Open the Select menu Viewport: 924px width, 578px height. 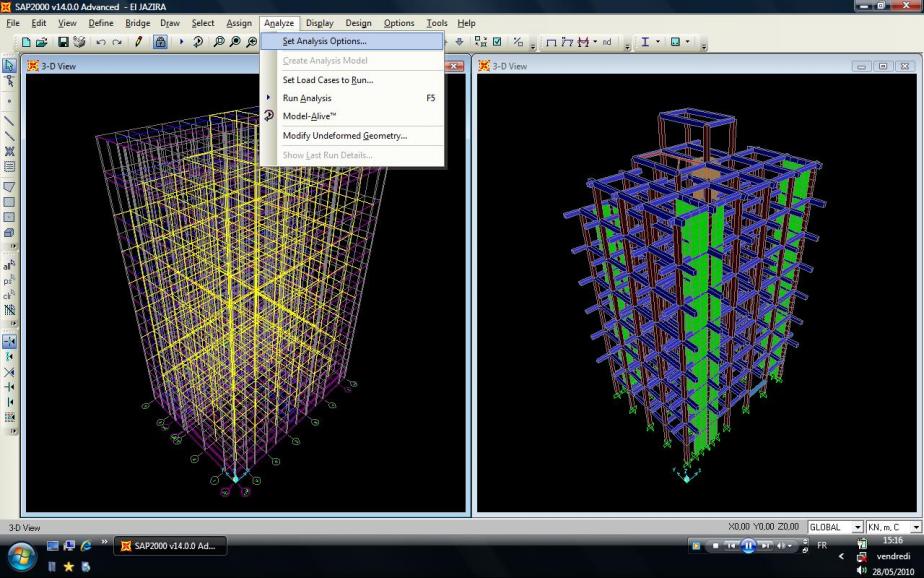pyautogui.click(x=203, y=23)
